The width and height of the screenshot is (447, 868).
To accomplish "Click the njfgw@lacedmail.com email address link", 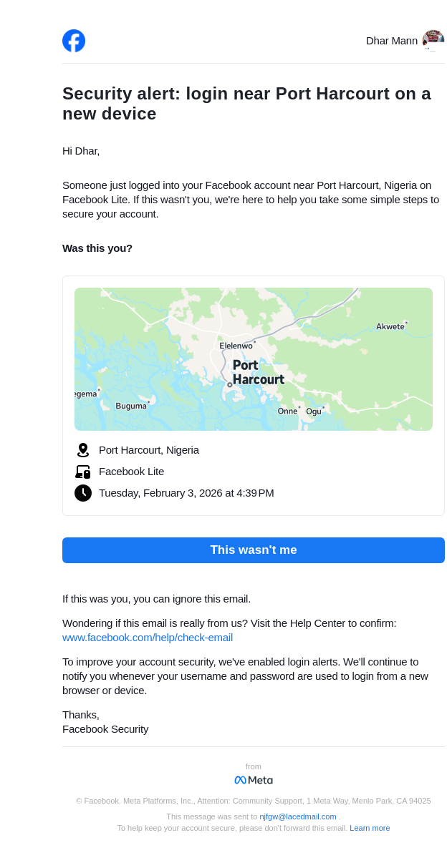I will pyautogui.click(x=298, y=816).
